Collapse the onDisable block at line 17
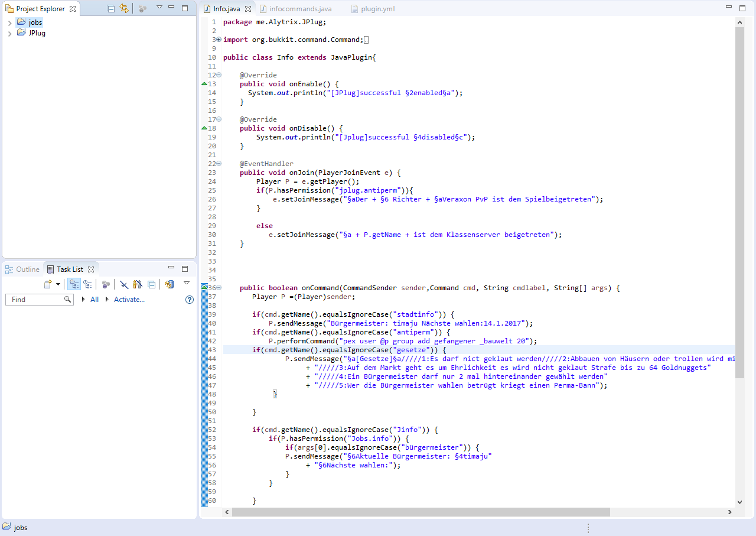 [219, 119]
